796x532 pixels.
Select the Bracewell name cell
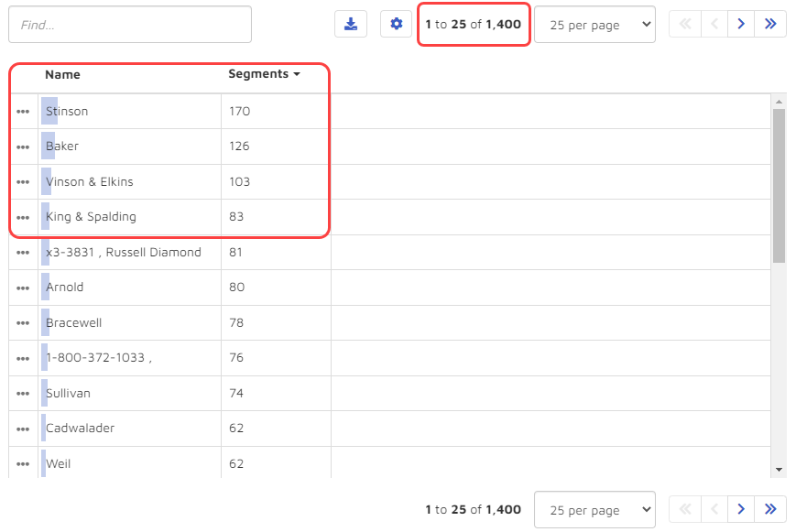(129, 323)
